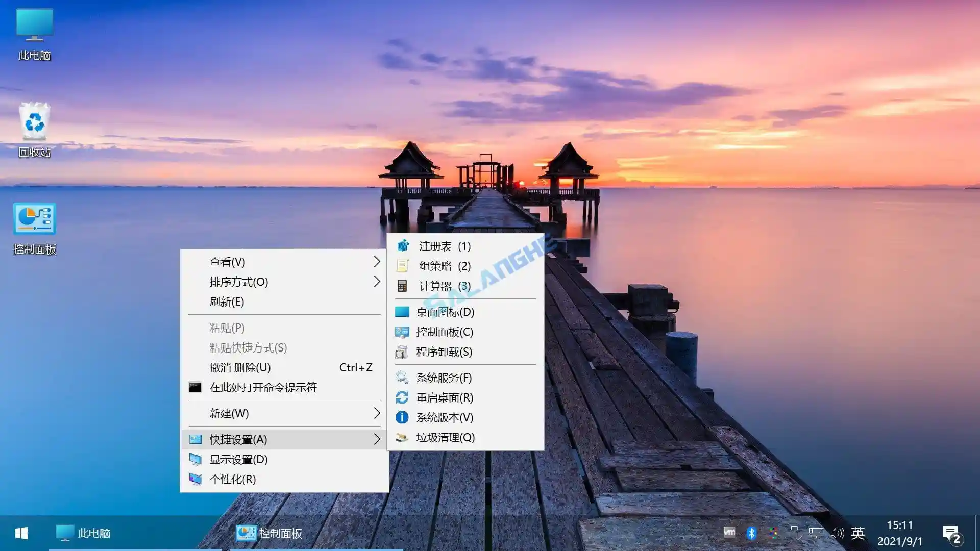Choose 程序卸载(S) from the submenu
Viewport: 980px width, 551px height.
(x=465, y=352)
